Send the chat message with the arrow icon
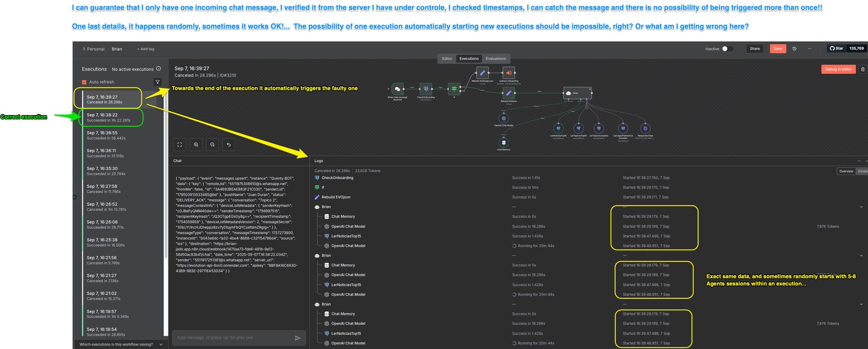868x349 pixels. (x=297, y=338)
